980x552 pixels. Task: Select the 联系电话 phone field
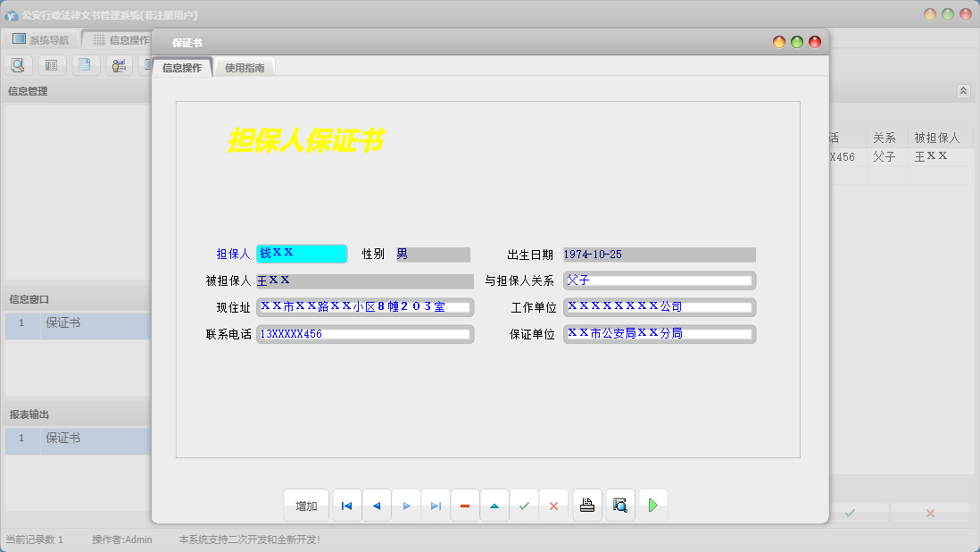(x=365, y=334)
